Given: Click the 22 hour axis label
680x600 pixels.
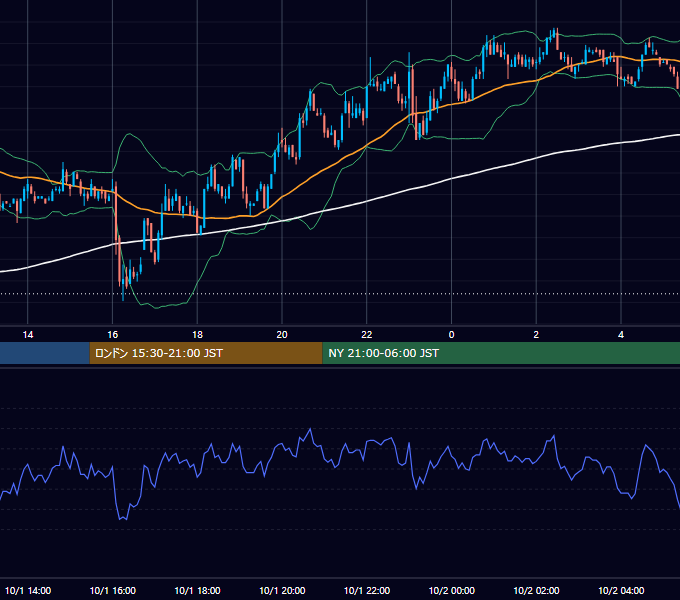Looking at the screenshot, I should click(x=367, y=335).
